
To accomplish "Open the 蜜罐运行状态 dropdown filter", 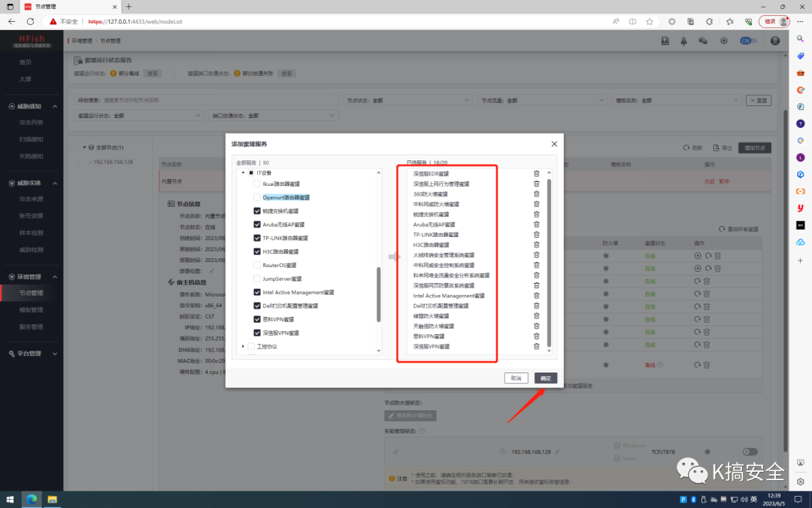I will tap(138, 116).
